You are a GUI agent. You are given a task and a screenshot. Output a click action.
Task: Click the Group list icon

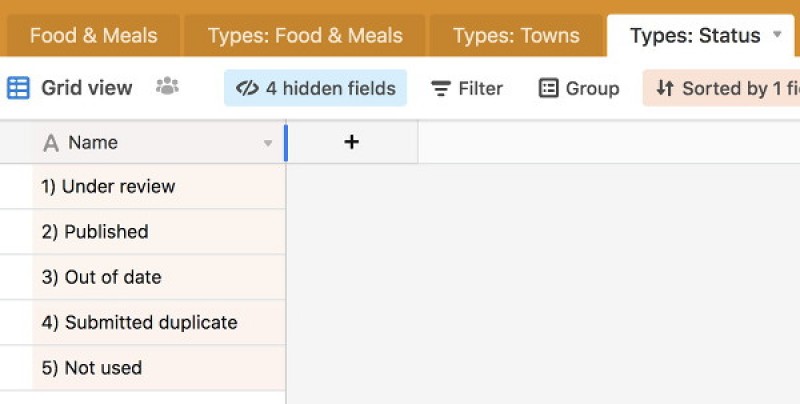point(548,88)
